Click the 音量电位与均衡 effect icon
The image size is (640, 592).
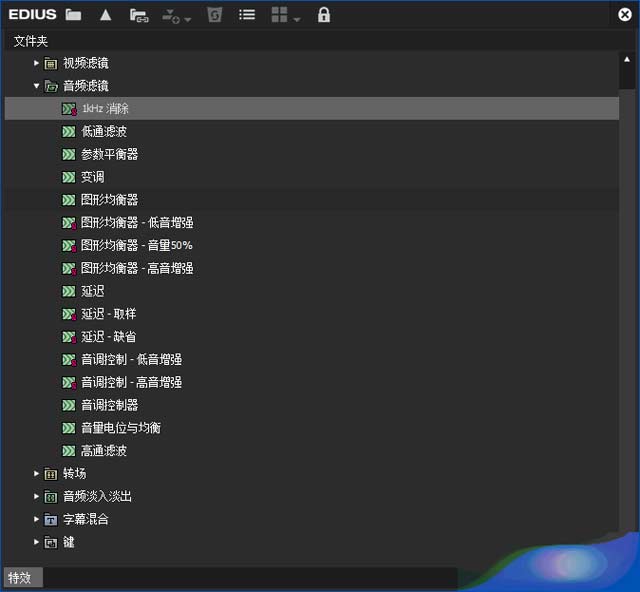pos(69,428)
